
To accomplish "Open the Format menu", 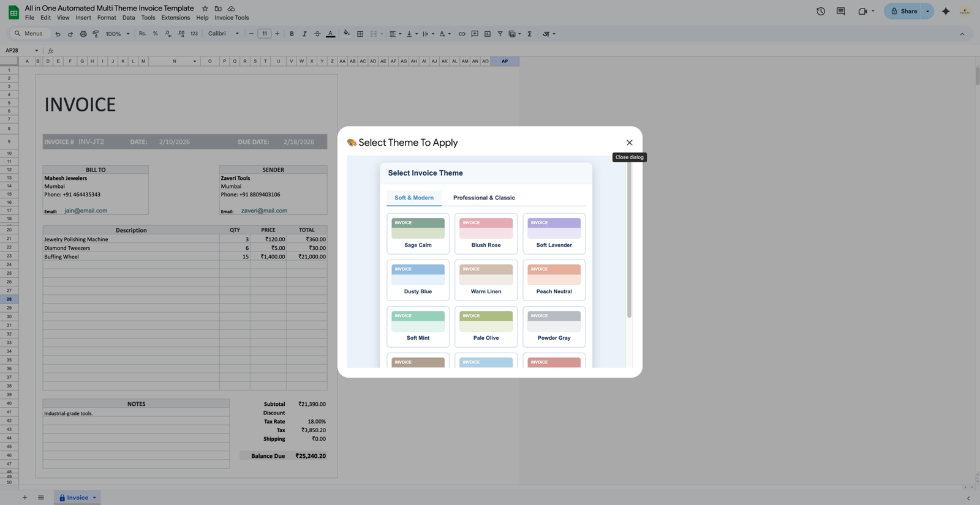I will (107, 18).
